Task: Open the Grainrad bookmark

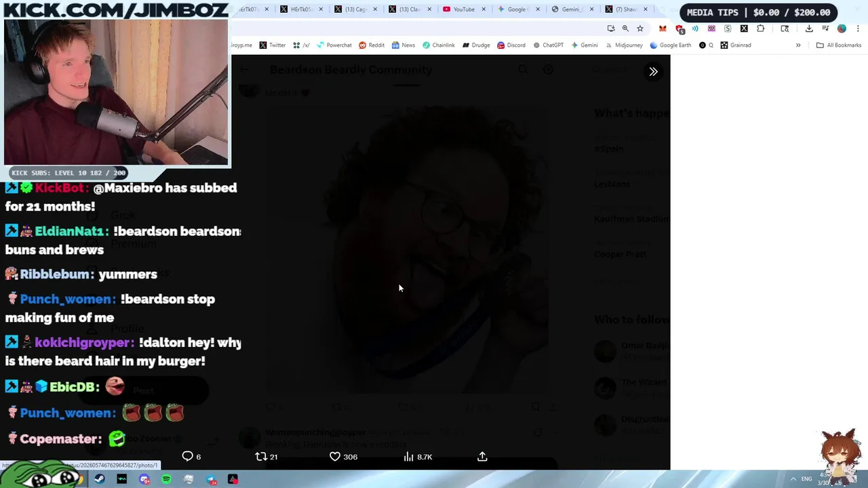Action: click(736, 45)
